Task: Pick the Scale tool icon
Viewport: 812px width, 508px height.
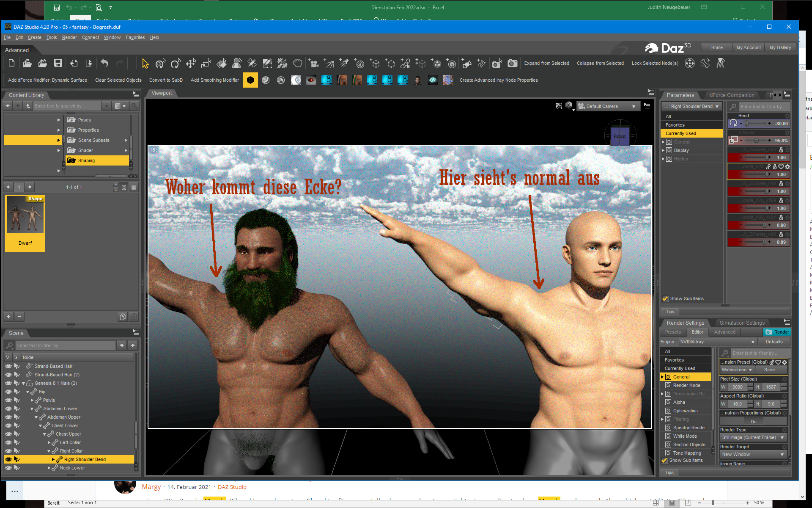Action: [x=206, y=63]
